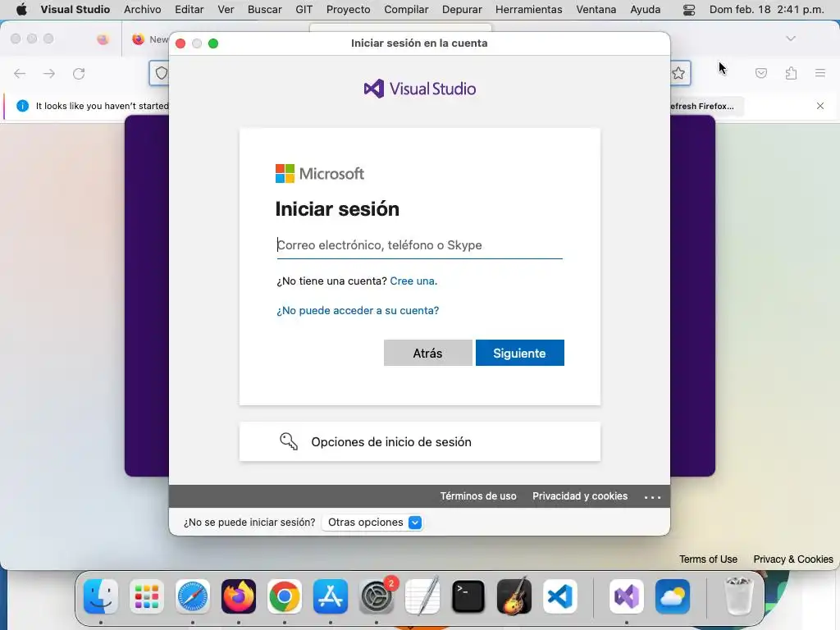Click the Siguiente button
This screenshot has height=630, width=840.
(519, 353)
